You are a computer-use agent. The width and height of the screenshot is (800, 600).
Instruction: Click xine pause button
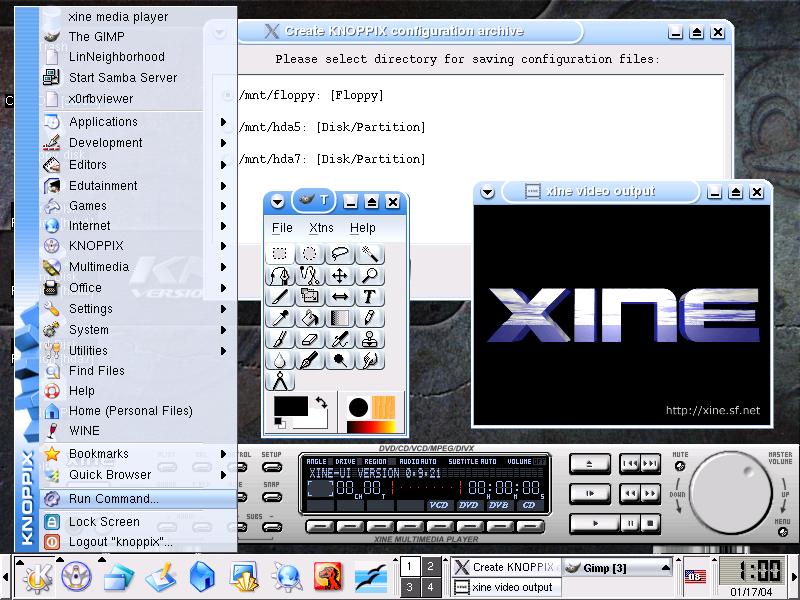point(630,524)
